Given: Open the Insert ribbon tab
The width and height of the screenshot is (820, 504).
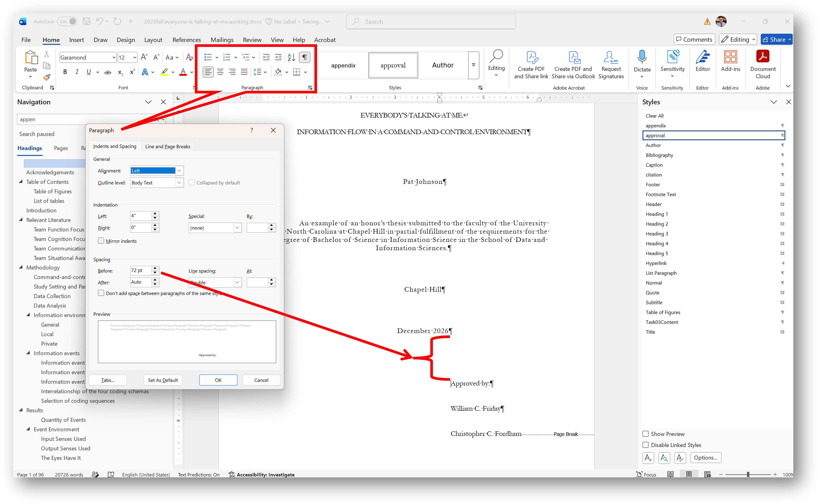Looking at the screenshot, I should click(x=76, y=40).
